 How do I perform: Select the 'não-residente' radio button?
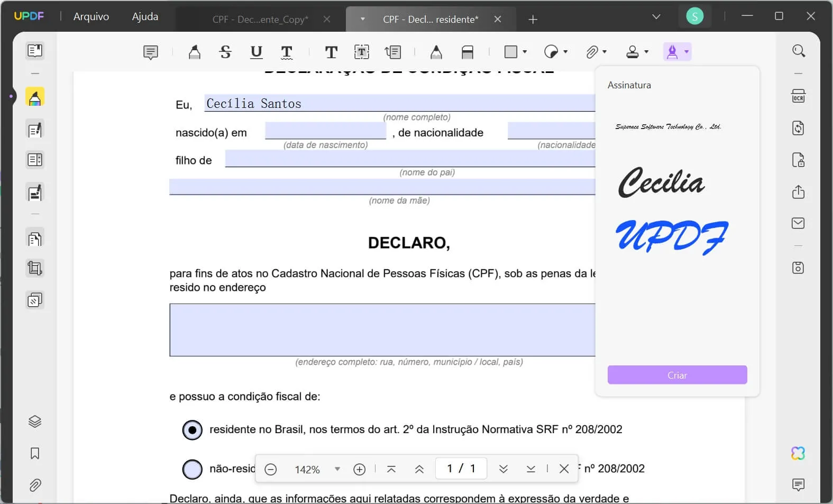(193, 469)
